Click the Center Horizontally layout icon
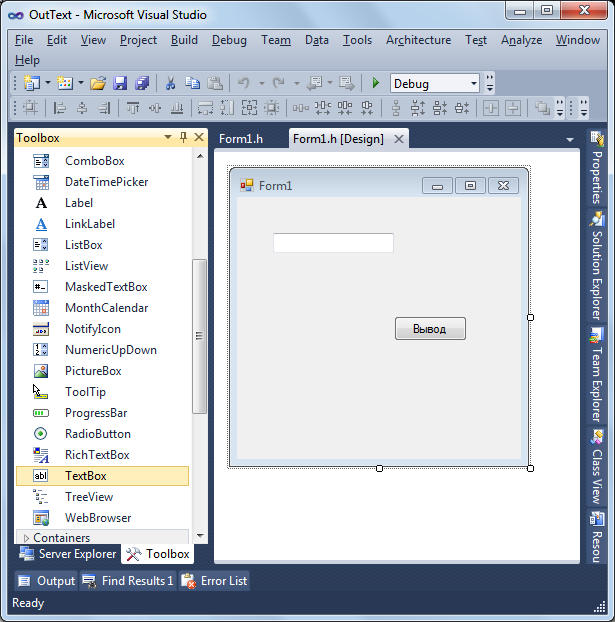Image resolution: width=615 pixels, height=622 pixels. [x=491, y=108]
